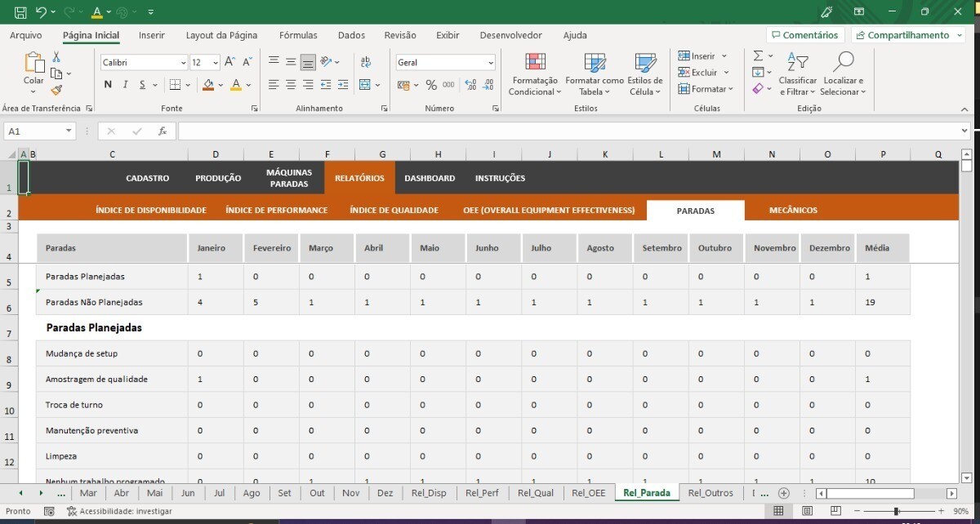Image resolution: width=980 pixels, height=524 pixels.
Task: Open Formatação Condicional in the ribbon
Action: pos(535,74)
